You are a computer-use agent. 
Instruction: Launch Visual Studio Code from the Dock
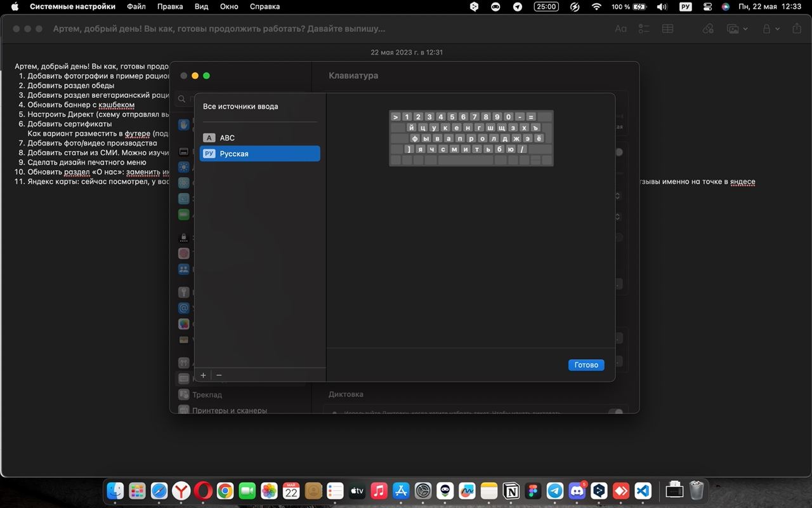pos(643,491)
